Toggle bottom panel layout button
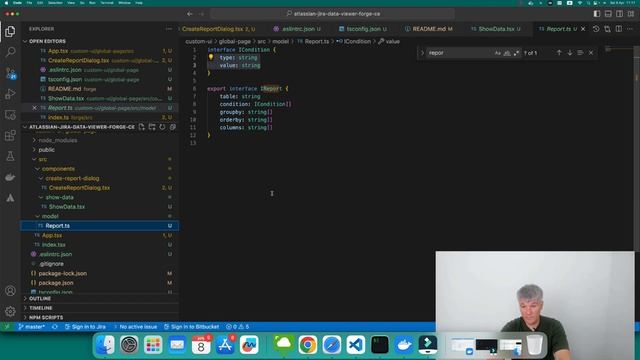The height and width of the screenshot is (360, 640). click(608, 14)
